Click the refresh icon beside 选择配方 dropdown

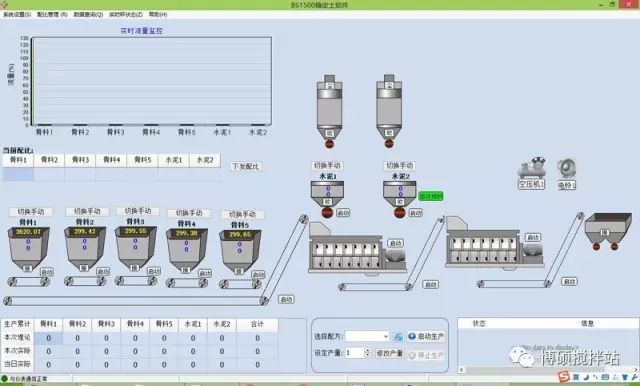pyautogui.click(x=398, y=337)
